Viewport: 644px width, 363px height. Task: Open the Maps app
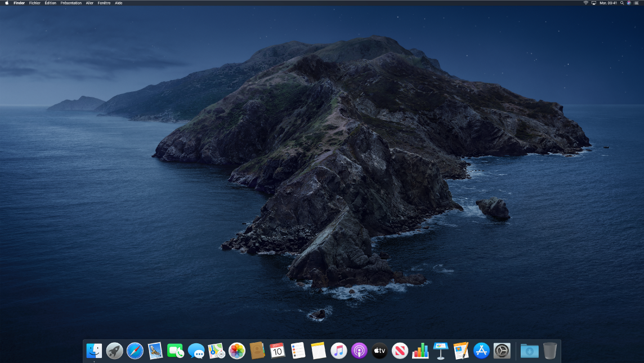[216, 351]
